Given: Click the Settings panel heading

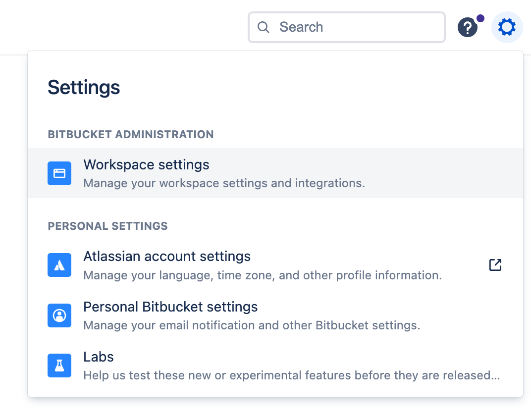Looking at the screenshot, I should coord(84,87).
